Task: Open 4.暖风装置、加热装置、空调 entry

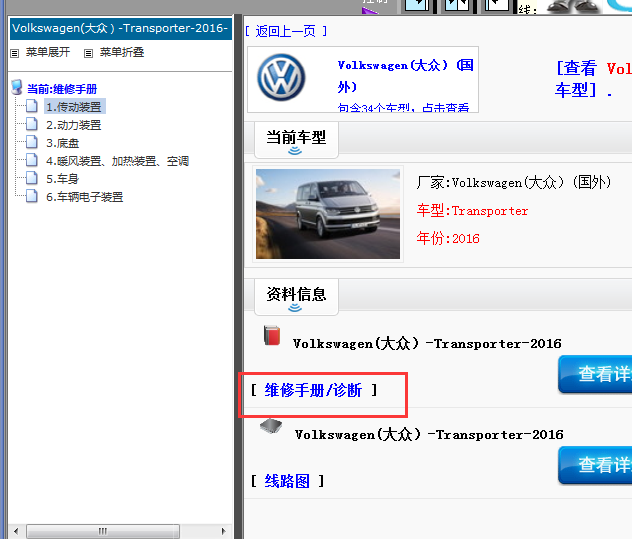Action: coord(117,161)
